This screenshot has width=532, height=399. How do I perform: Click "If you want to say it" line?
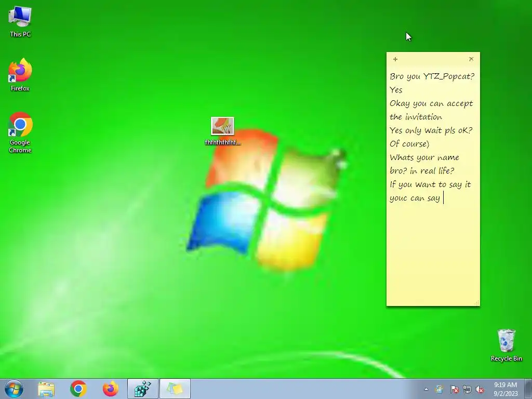coord(430,184)
